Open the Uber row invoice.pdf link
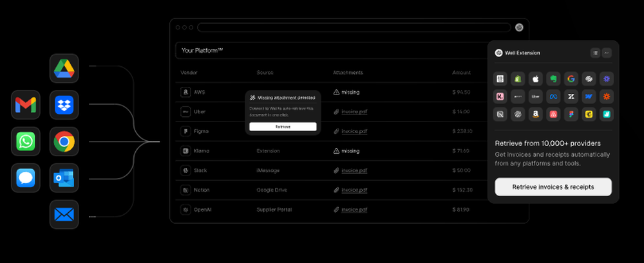Viewport: 644px width, 263px height. pos(354,112)
